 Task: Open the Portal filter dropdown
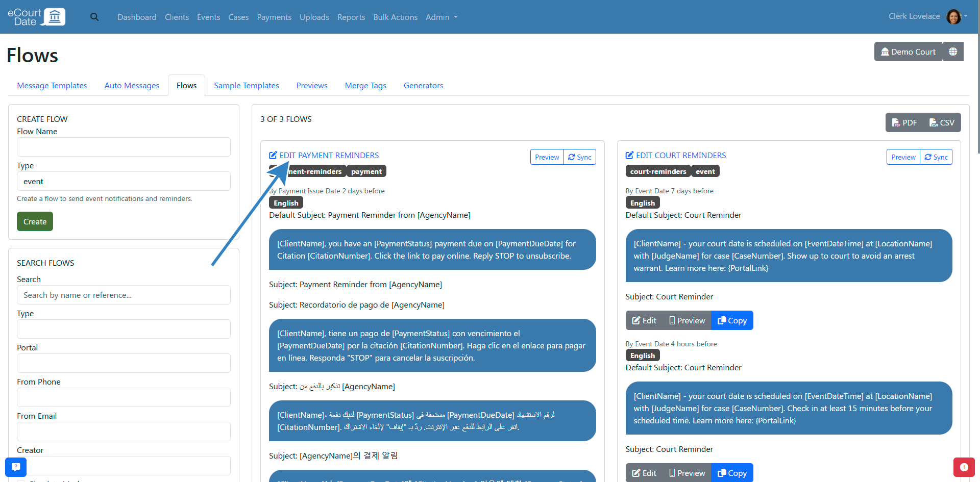tap(124, 363)
